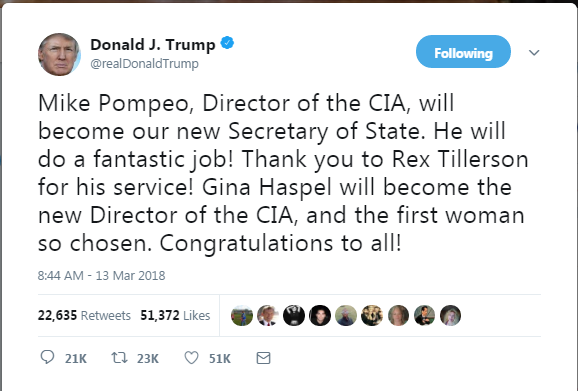Click the 51K like count
The image size is (578, 391).
coord(220,359)
